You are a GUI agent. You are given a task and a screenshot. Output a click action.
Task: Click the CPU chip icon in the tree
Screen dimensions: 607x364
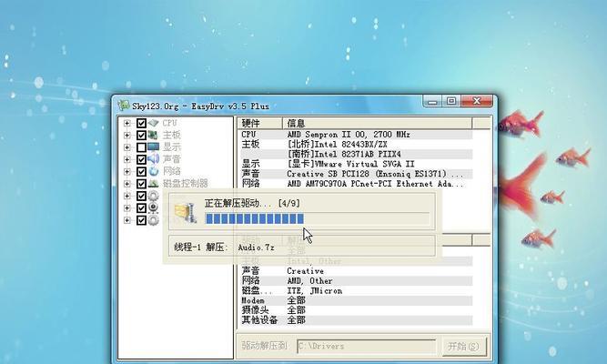coord(153,123)
